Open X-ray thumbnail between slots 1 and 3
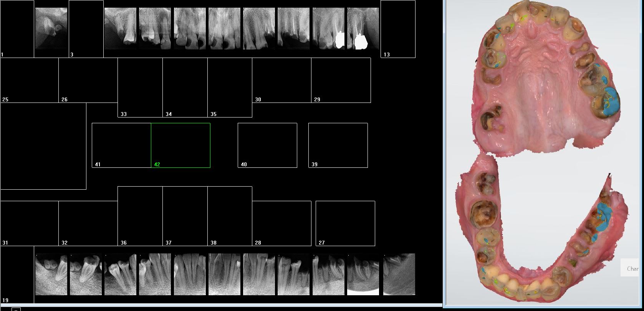The height and width of the screenshot is (311, 644). coord(51,29)
